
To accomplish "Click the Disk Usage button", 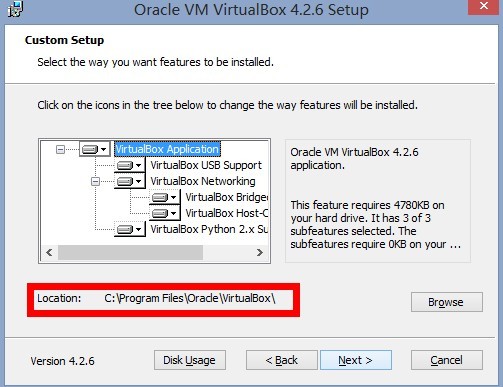I will click(190, 360).
